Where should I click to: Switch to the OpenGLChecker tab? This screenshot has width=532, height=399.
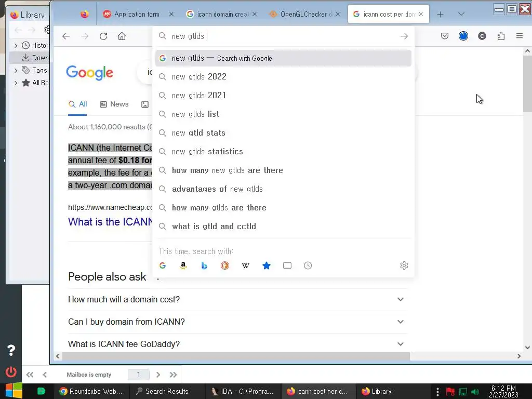tap(303, 14)
